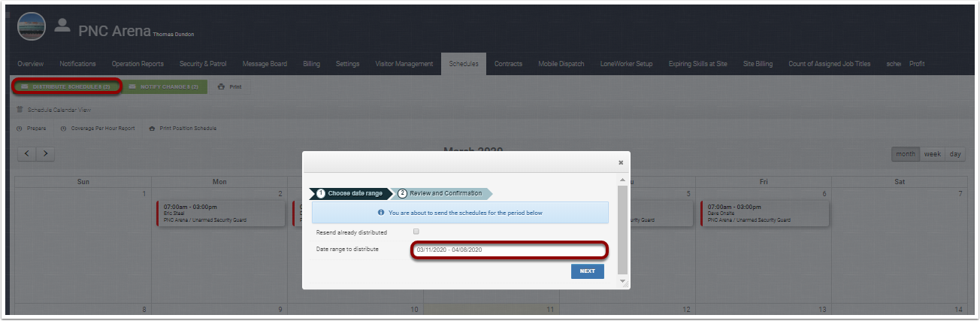The width and height of the screenshot is (980, 321).
Task: Open Count of Assigned Job Titles tab
Action: point(830,64)
